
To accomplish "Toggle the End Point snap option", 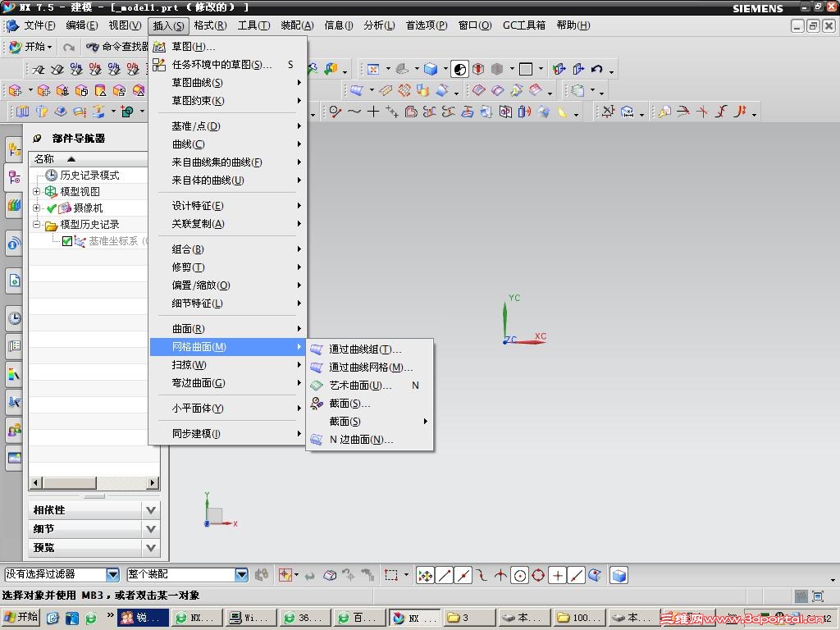I will (444, 575).
